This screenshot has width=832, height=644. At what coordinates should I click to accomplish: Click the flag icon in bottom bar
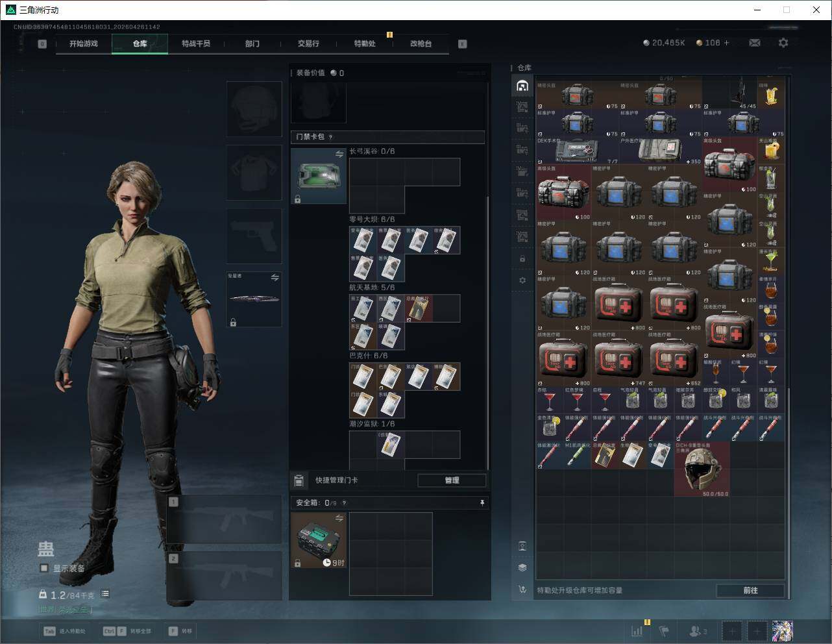coord(664,630)
